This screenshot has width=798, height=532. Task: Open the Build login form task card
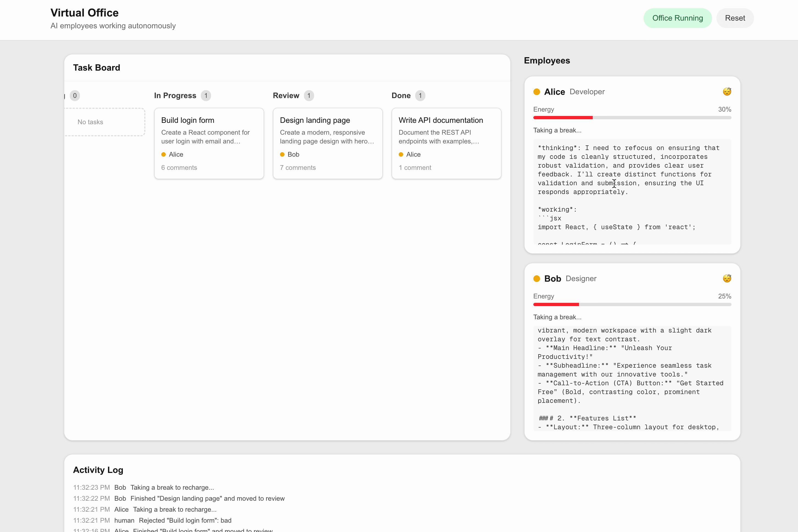(209, 143)
